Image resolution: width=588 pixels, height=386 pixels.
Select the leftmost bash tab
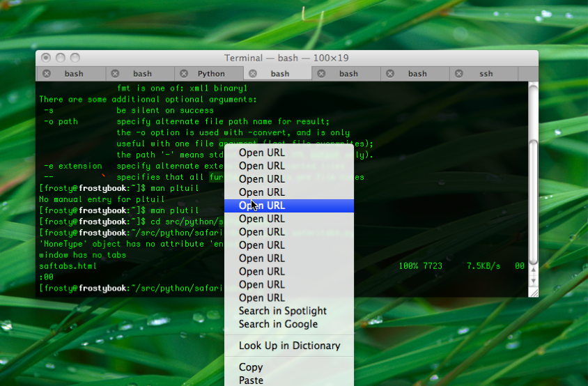click(x=74, y=74)
